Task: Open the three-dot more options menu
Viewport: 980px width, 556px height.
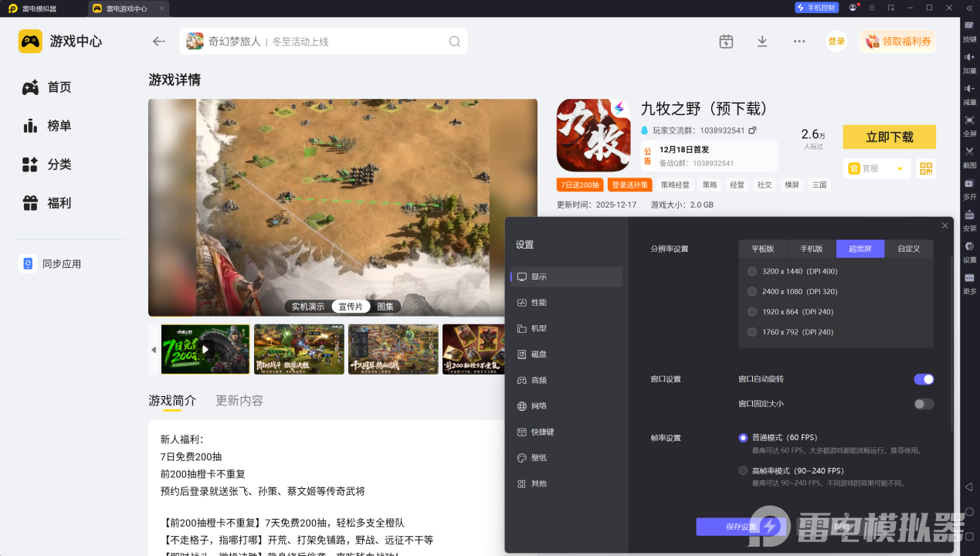Action: [799, 42]
